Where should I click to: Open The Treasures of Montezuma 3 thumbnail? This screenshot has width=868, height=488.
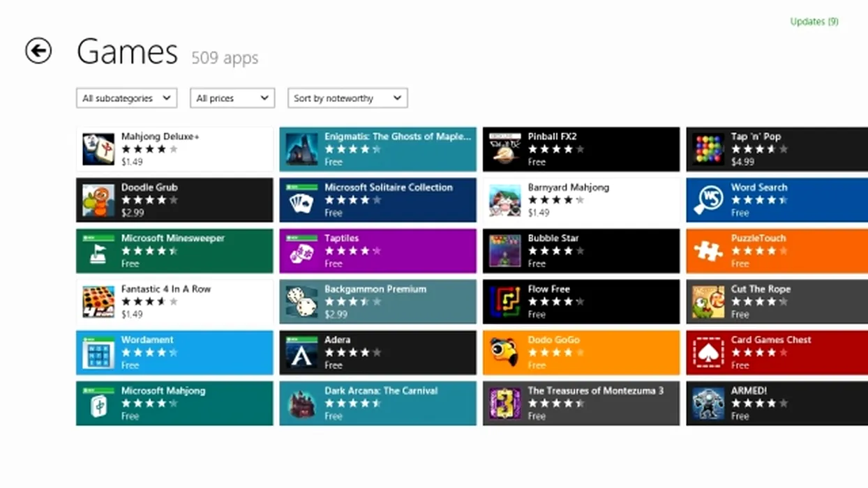coord(504,404)
